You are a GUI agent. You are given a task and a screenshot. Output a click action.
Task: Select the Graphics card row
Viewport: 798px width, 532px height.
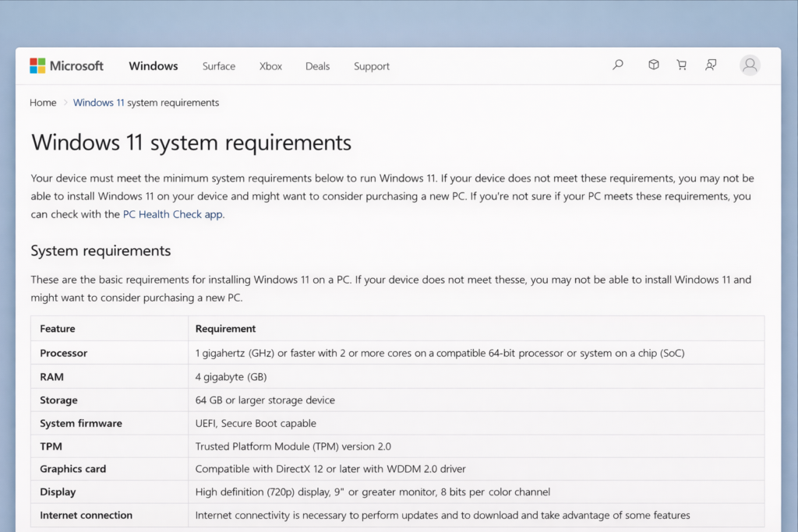72,469
